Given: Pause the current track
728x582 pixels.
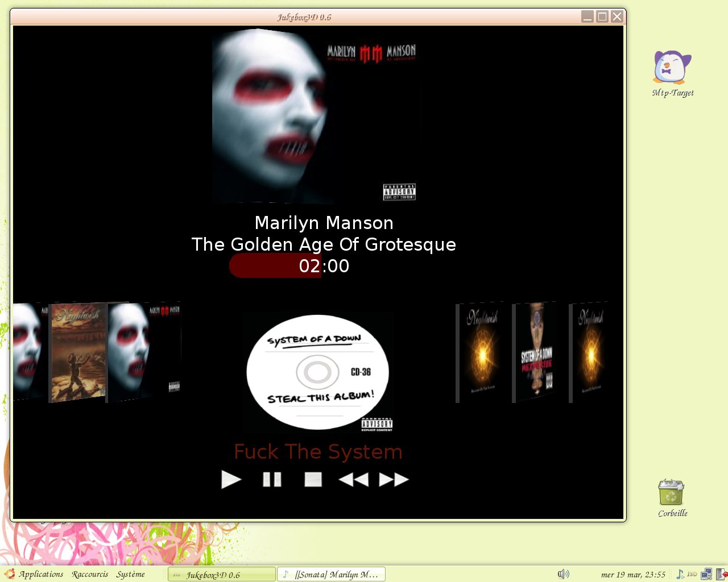Looking at the screenshot, I should 272,480.
